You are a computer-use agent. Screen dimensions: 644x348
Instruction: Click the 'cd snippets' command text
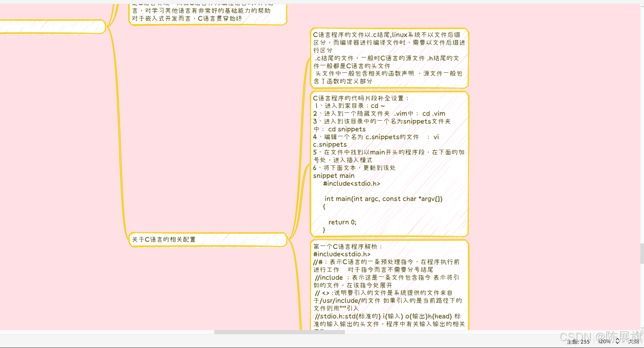click(347, 129)
